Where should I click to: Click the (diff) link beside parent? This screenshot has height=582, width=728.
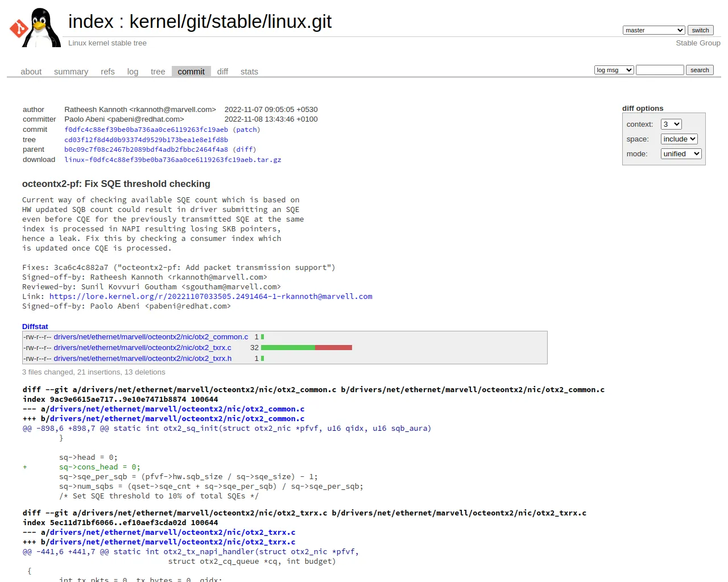[244, 149]
